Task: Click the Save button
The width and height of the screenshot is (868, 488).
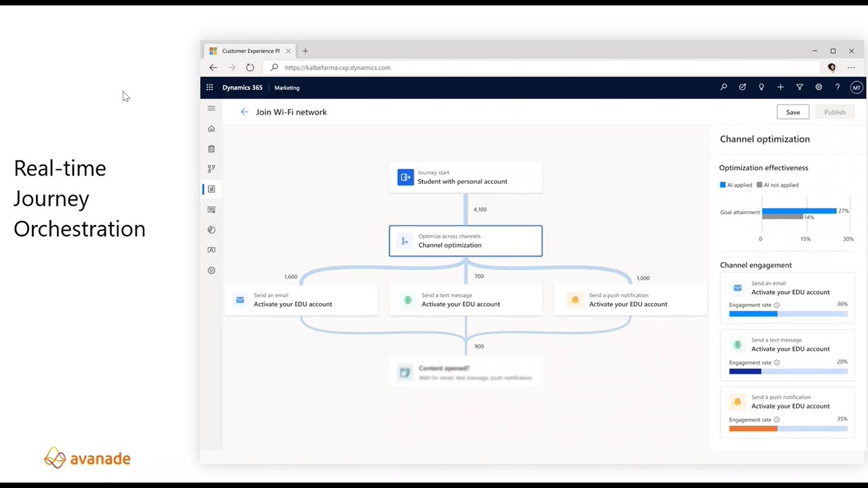Action: pos(793,112)
